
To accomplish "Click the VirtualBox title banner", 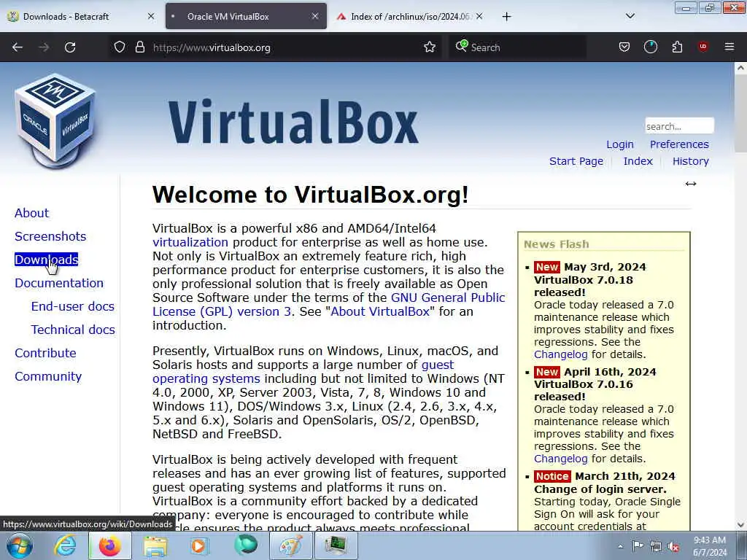I will pyautogui.click(x=293, y=121).
